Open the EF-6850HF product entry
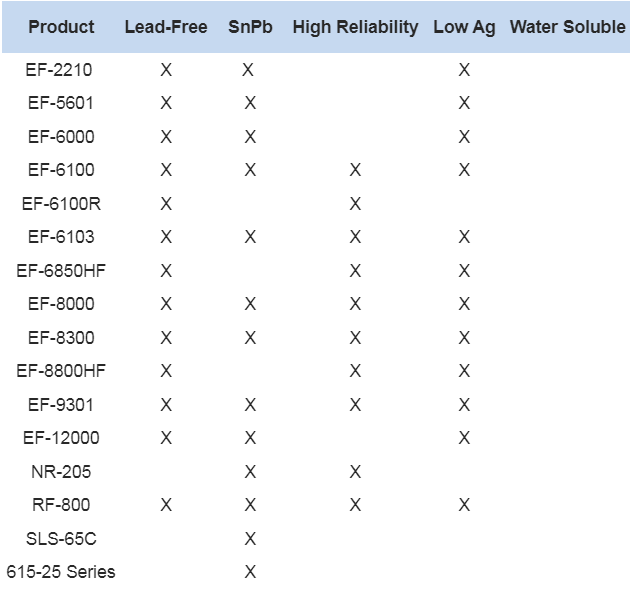 [61, 270]
